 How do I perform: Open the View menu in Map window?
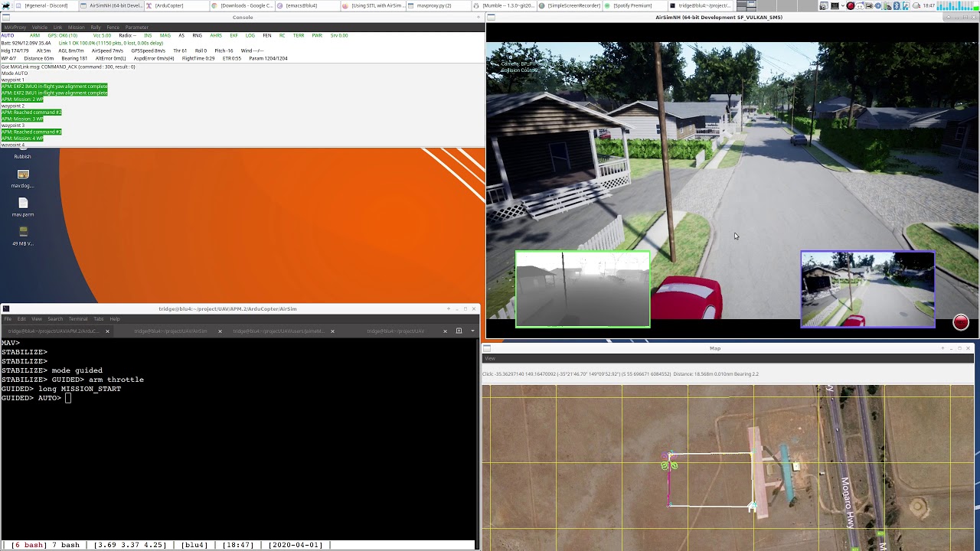490,358
